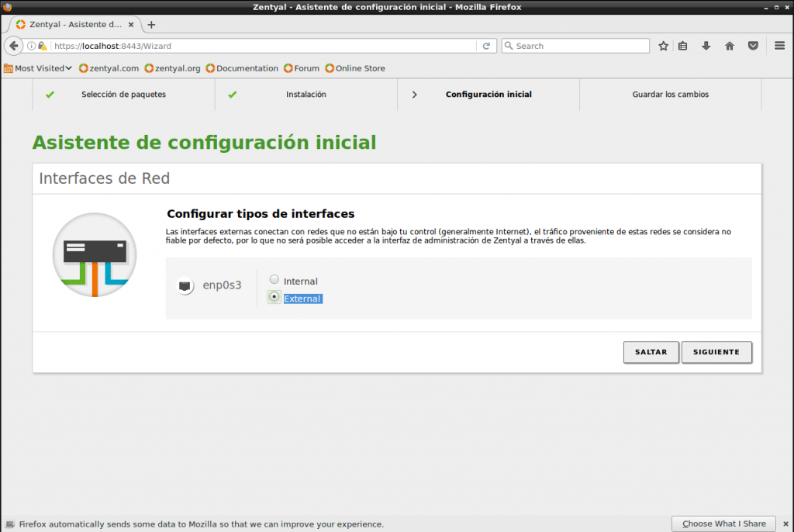Select the Internal radio button

[274, 280]
